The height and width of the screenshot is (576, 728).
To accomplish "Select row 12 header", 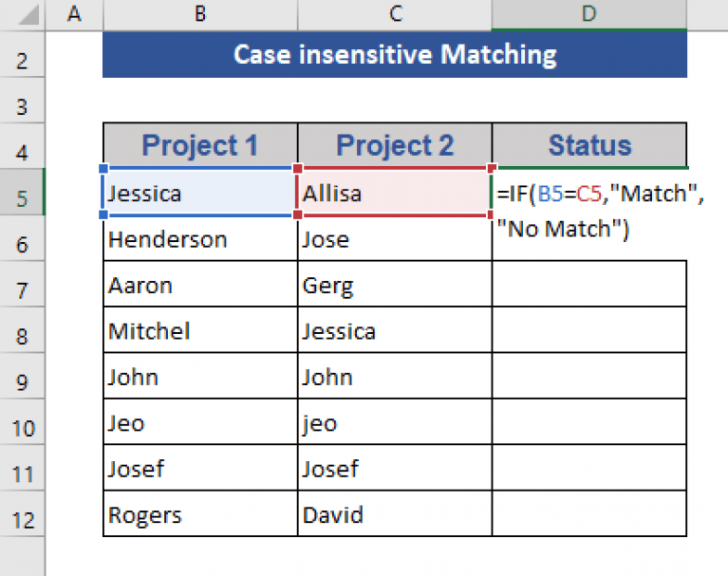I will point(23,517).
